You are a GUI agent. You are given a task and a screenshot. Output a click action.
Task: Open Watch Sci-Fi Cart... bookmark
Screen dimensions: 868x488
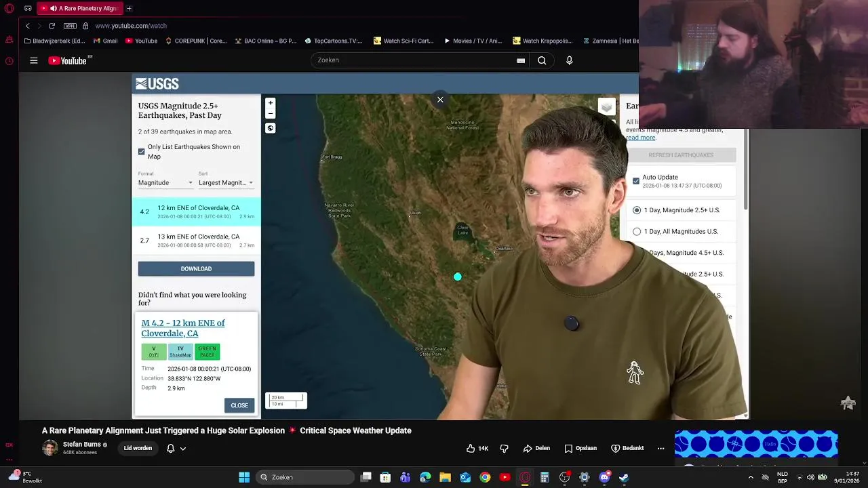click(403, 41)
